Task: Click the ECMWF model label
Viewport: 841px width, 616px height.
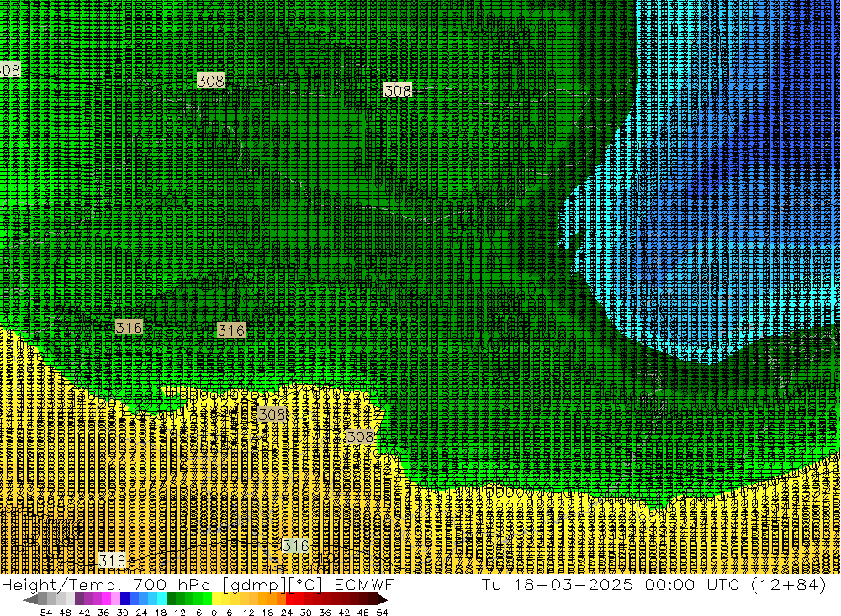Action: (364, 584)
